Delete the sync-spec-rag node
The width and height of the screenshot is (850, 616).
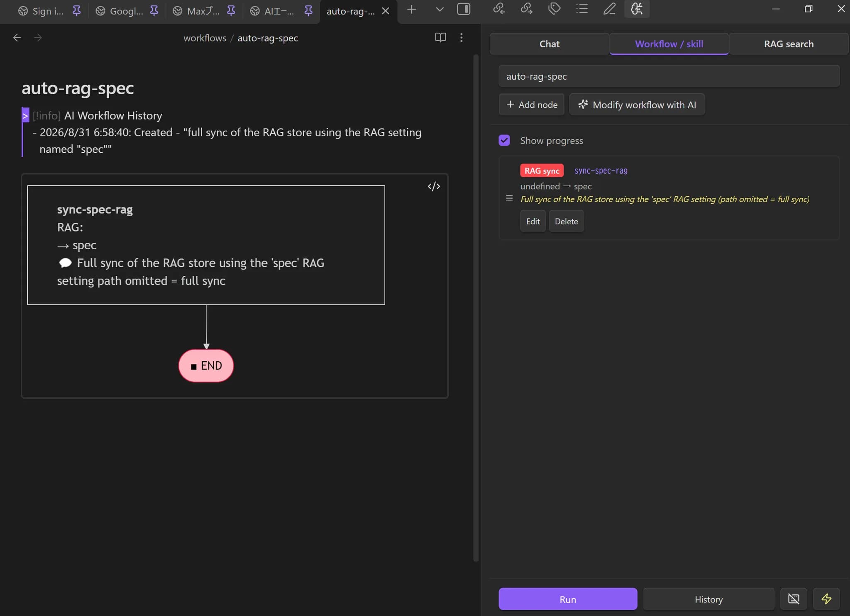click(x=566, y=221)
